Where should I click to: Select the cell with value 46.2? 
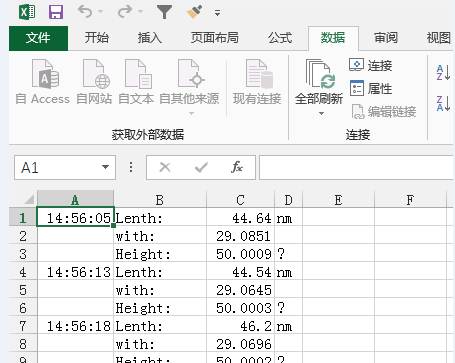point(240,326)
